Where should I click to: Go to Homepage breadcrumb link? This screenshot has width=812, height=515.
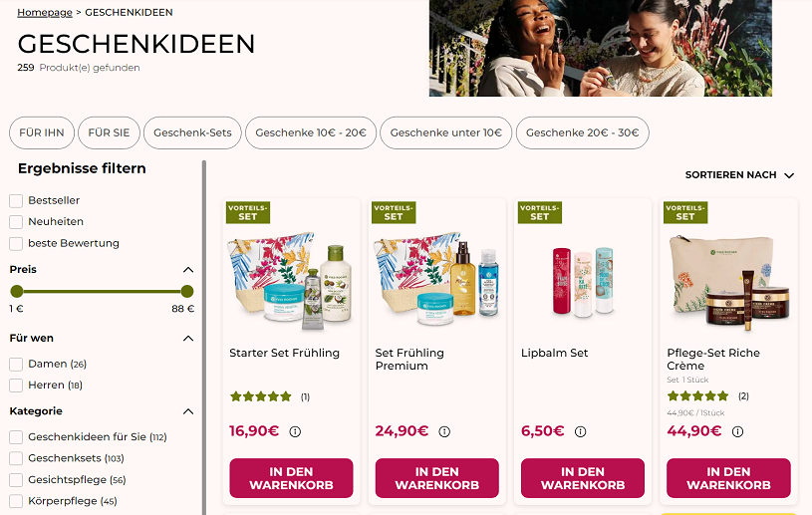pos(45,13)
